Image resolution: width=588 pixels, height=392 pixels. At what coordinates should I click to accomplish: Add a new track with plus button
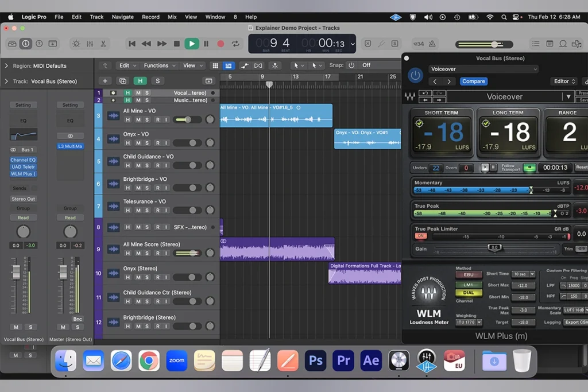pyautogui.click(x=105, y=81)
